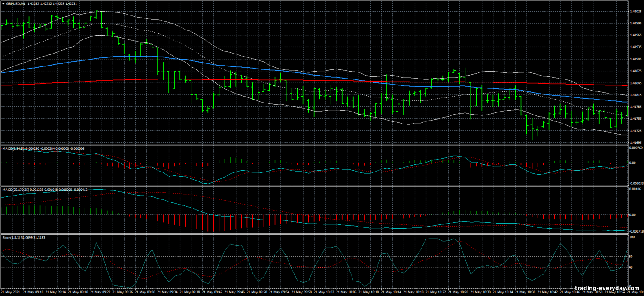Image resolution: width=644 pixels, height=296 pixels.
Task: Select the MACD(5,34,5) indicator label
Action: click(13, 148)
